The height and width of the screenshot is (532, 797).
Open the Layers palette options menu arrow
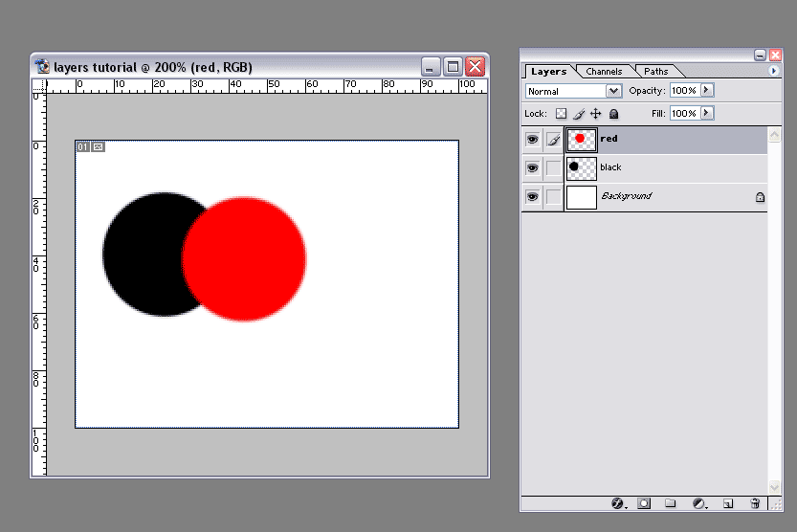point(773,71)
